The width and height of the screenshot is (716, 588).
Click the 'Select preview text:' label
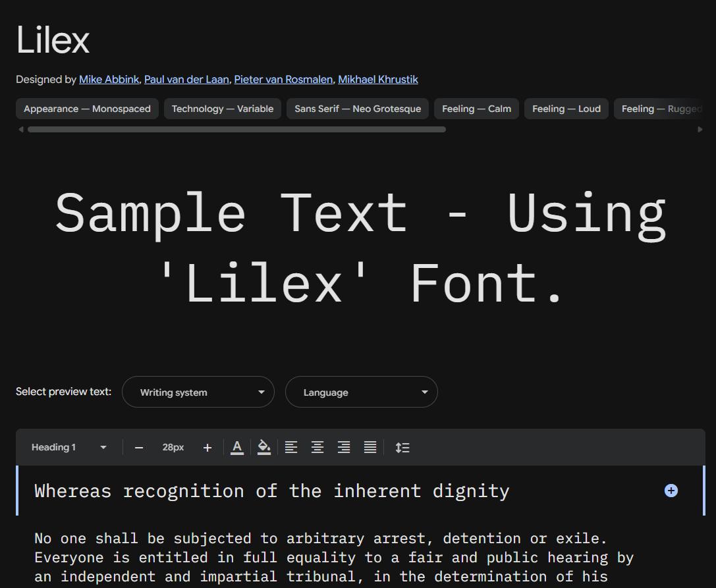(63, 392)
